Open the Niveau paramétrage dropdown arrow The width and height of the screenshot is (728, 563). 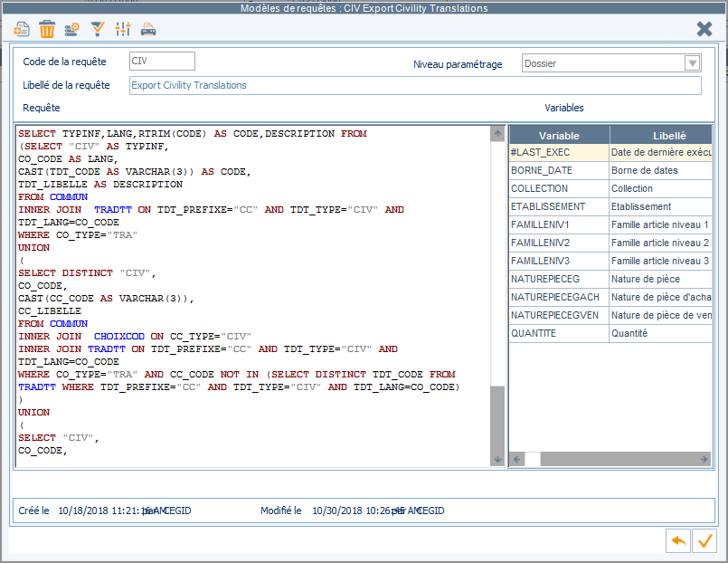coord(692,63)
